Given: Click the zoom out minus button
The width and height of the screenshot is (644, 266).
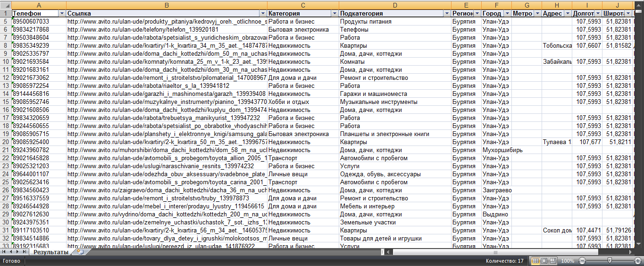Looking at the screenshot, I should pyautogui.click(x=582, y=261).
